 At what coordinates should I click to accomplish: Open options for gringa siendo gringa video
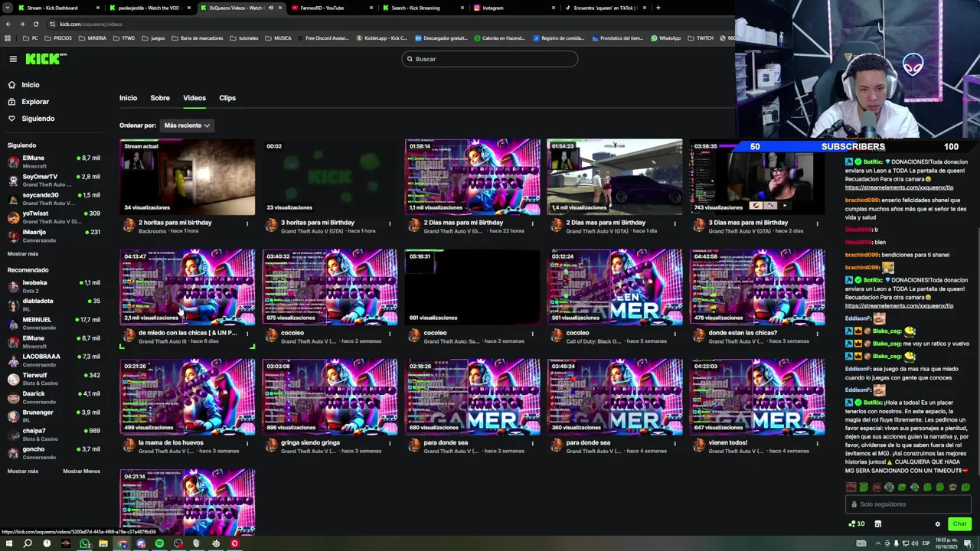pos(390,444)
